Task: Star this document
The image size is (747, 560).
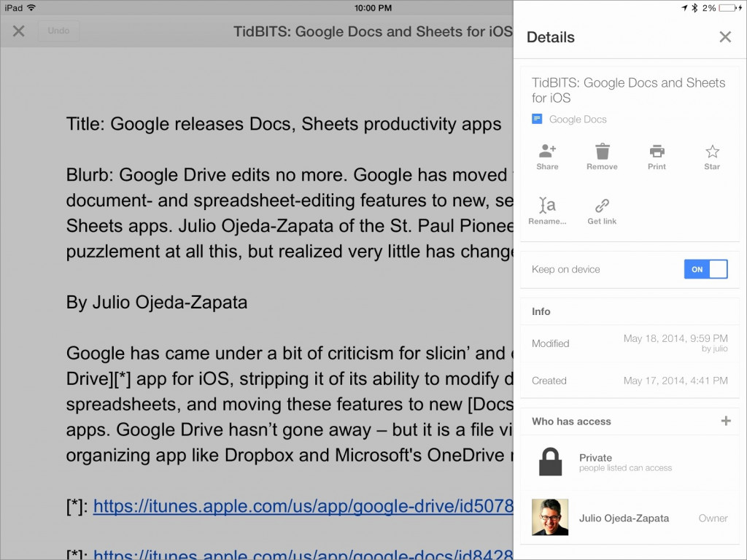Action: [x=712, y=152]
